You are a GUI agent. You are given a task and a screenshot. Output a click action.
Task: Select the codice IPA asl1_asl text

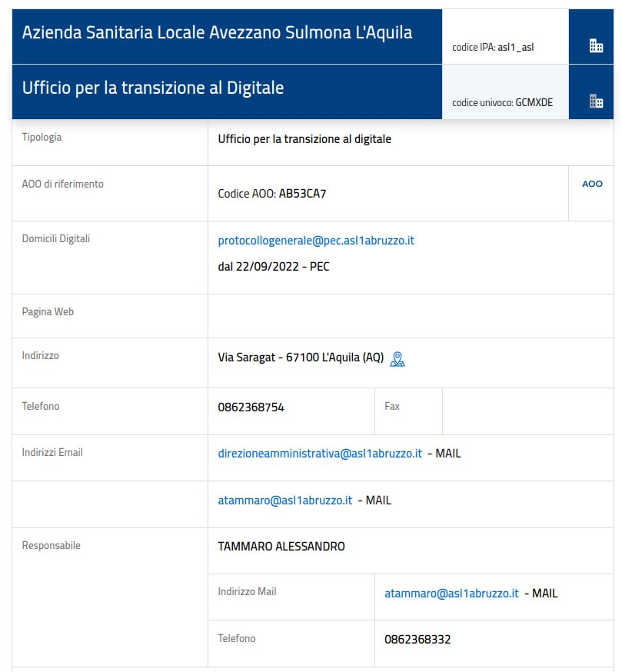(x=493, y=47)
